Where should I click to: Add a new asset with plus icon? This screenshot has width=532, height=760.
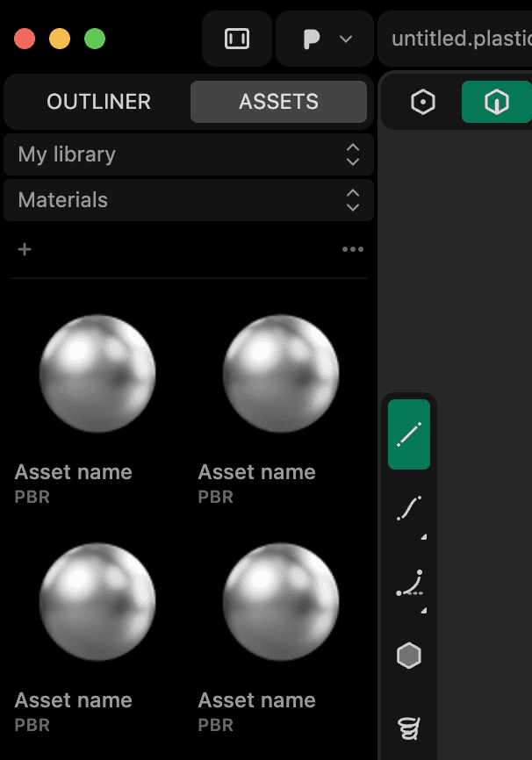coord(25,249)
